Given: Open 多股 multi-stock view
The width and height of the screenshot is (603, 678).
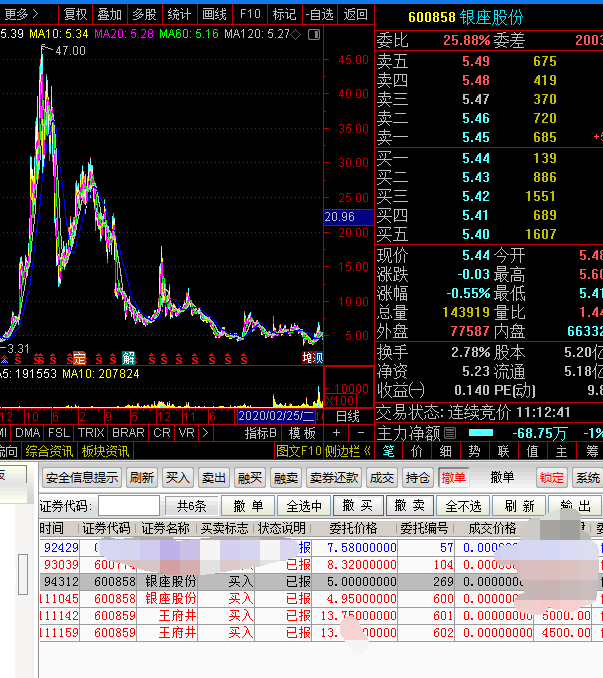Looking at the screenshot, I should point(144,14).
